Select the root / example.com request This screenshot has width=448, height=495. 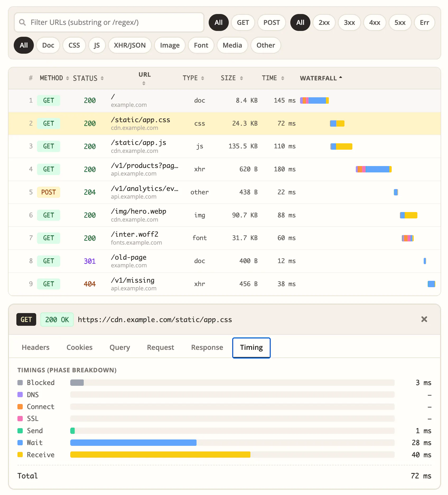(x=225, y=100)
